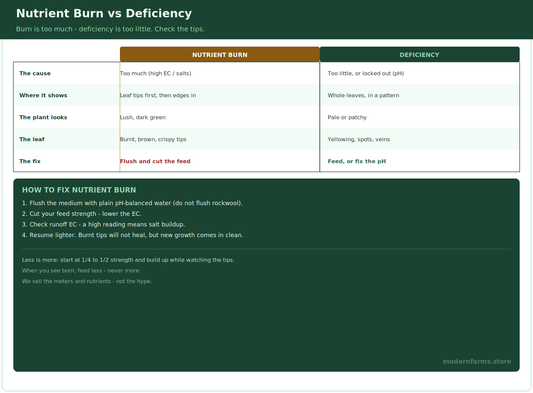Click the 'Flush and cut the feed' text
This screenshot has height=393, width=533.
tap(155, 161)
